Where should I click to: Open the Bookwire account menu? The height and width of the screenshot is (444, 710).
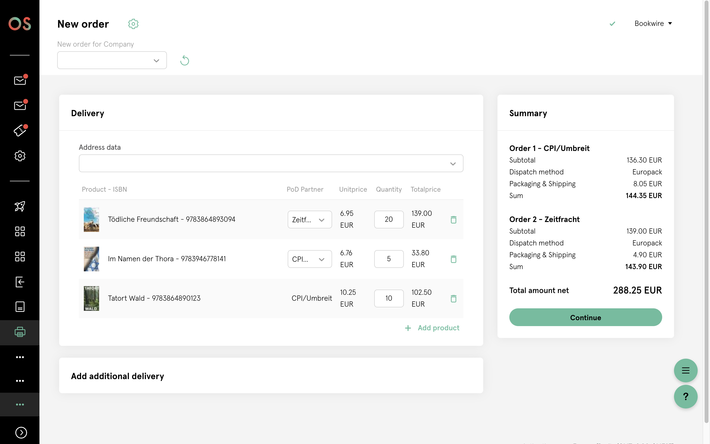click(x=653, y=24)
